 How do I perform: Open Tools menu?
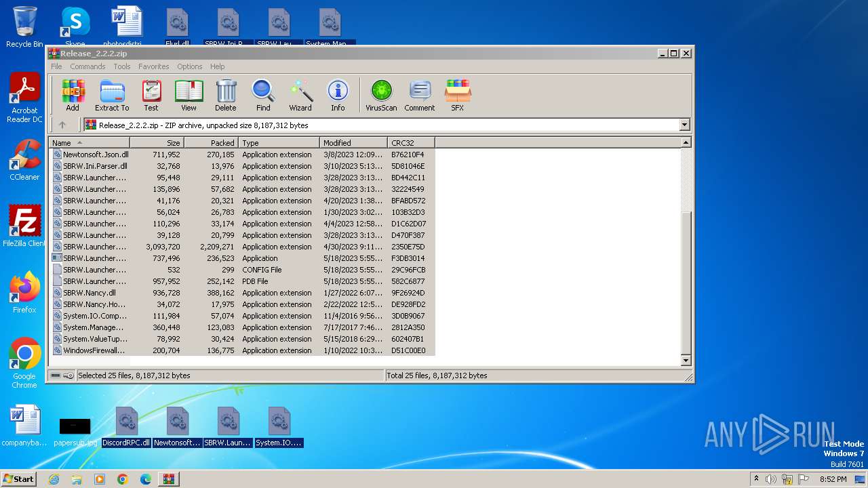coord(122,66)
